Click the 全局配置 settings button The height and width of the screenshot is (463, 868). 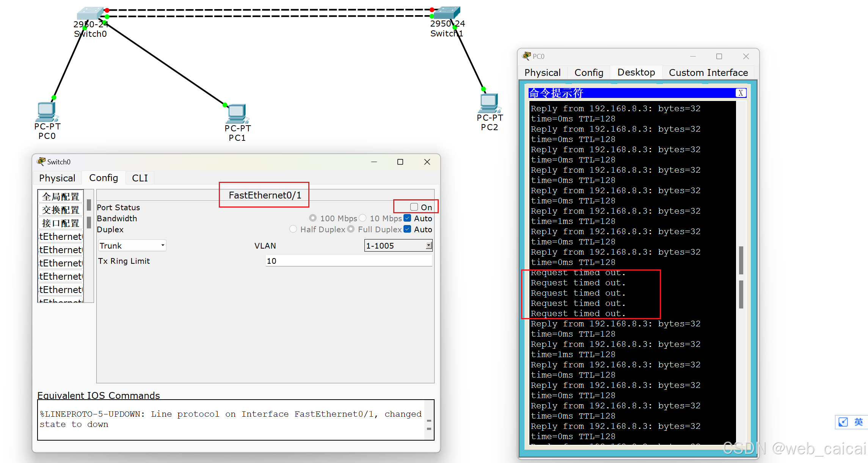(x=61, y=197)
